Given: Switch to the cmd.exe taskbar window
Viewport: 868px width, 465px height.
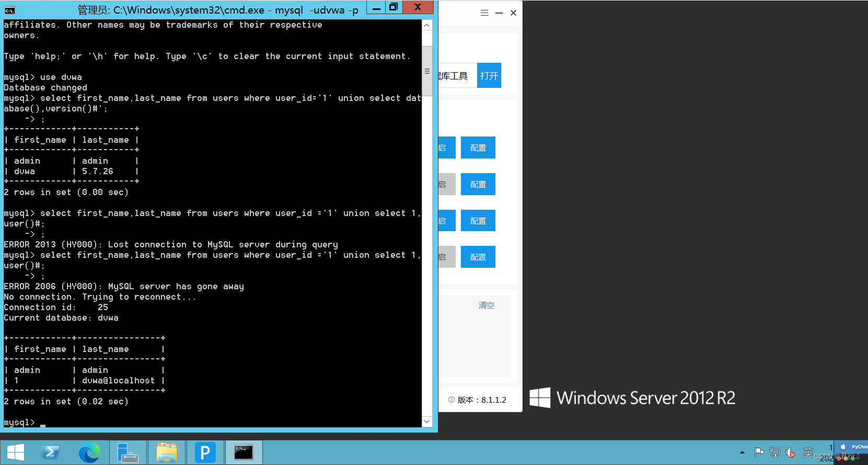Looking at the screenshot, I should [244, 452].
